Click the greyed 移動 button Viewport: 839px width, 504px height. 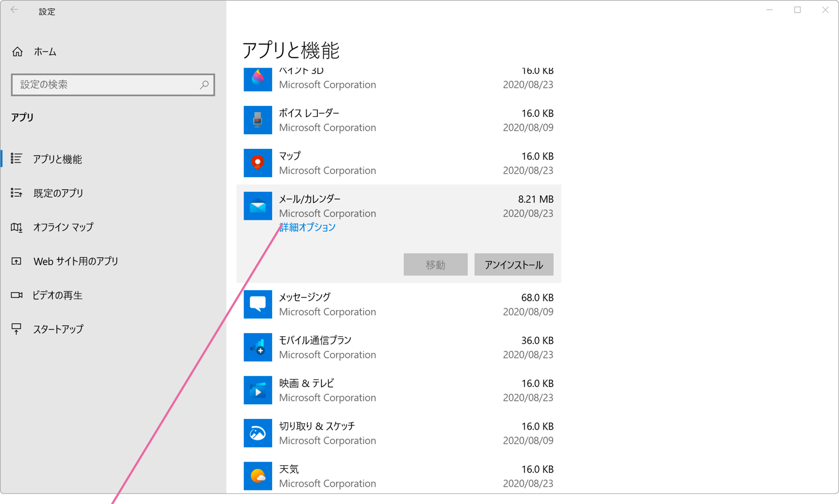pos(435,265)
